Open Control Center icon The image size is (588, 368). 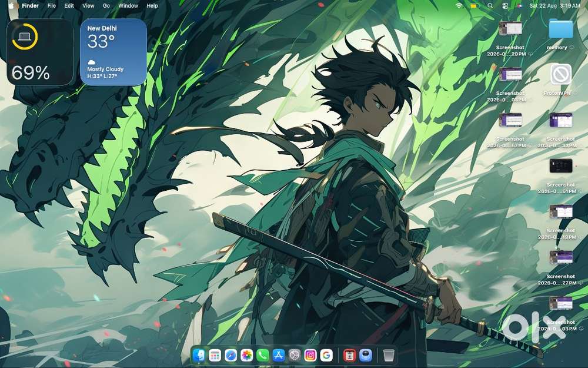tap(505, 6)
